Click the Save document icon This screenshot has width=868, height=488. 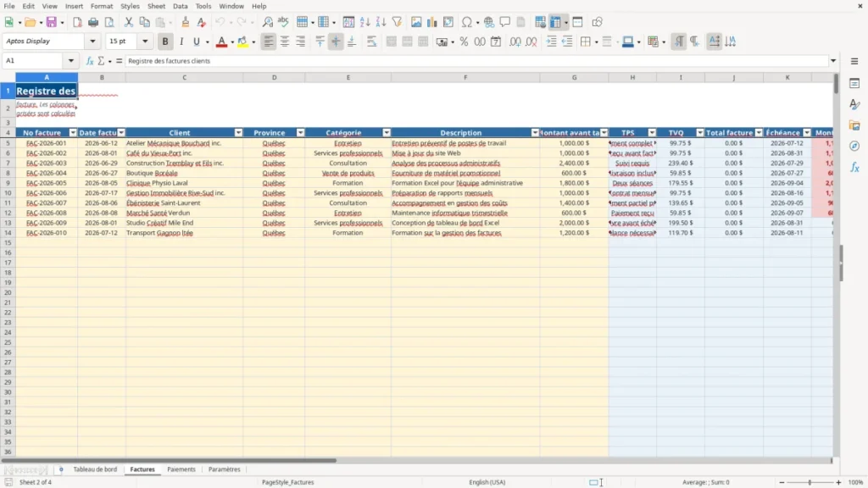point(52,22)
